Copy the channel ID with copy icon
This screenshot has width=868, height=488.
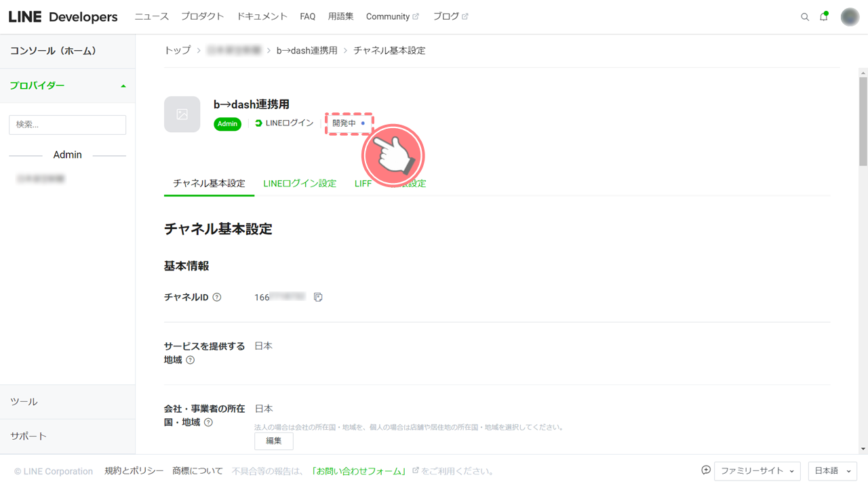(x=318, y=298)
